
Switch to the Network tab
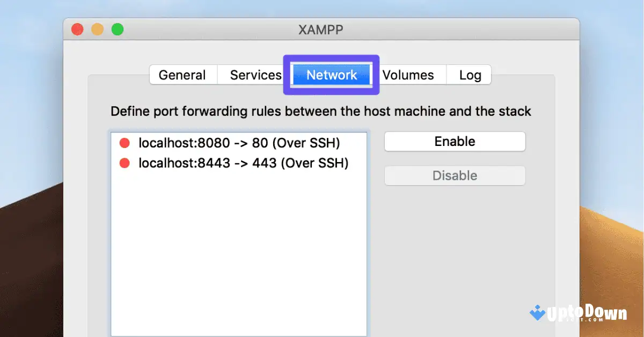(331, 75)
